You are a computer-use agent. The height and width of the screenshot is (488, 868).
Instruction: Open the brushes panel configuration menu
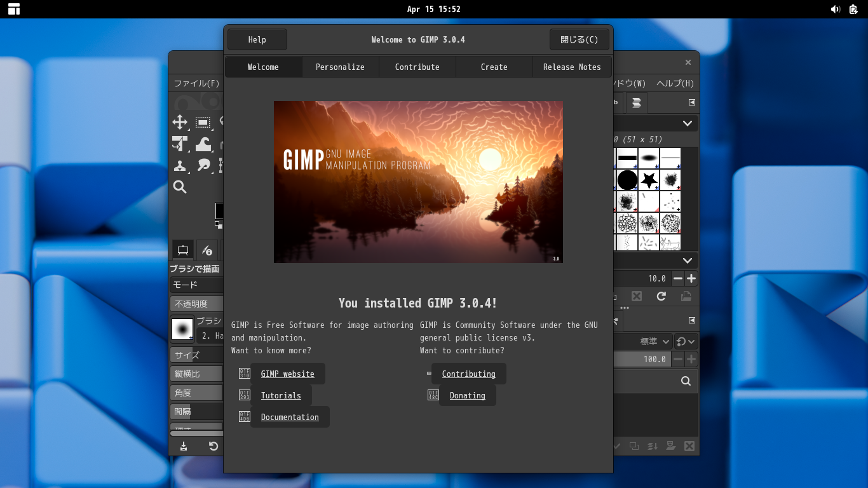coord(692,102)
